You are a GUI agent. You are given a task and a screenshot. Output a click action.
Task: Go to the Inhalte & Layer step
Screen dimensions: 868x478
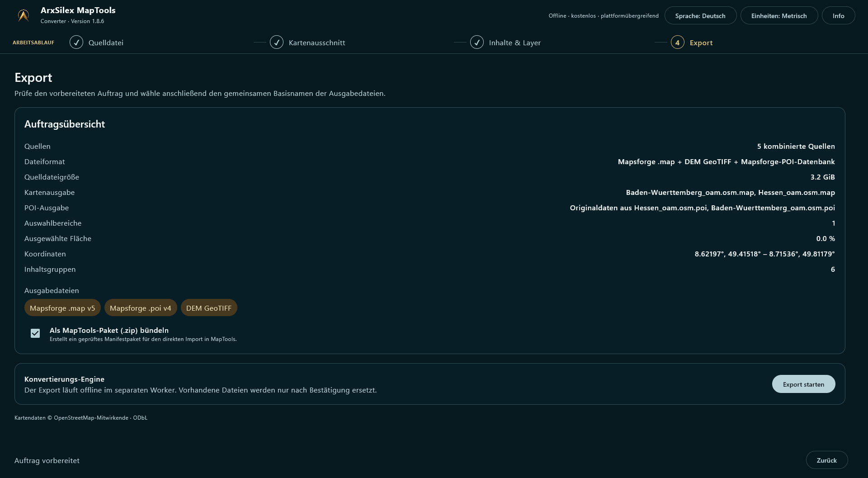click(x=514, y=43)
